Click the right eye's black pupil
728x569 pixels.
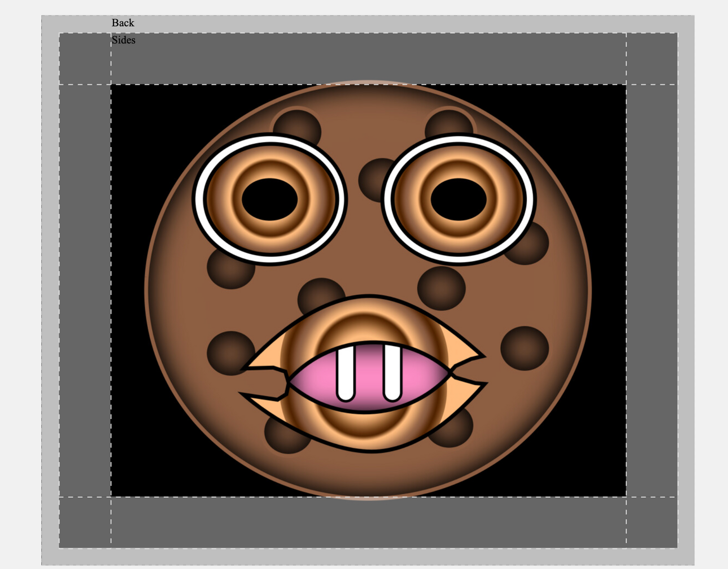(x=458, y=199)
